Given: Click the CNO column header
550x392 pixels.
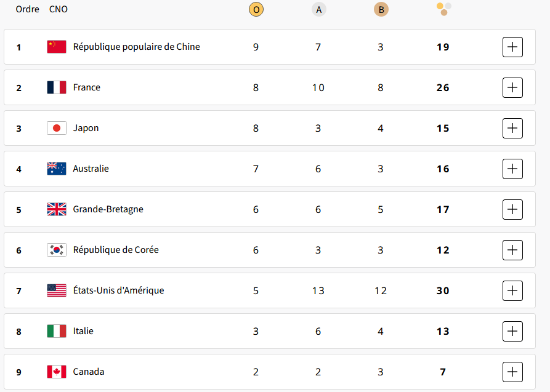Looking at the screenshot, I should click(x=59, y=9).
